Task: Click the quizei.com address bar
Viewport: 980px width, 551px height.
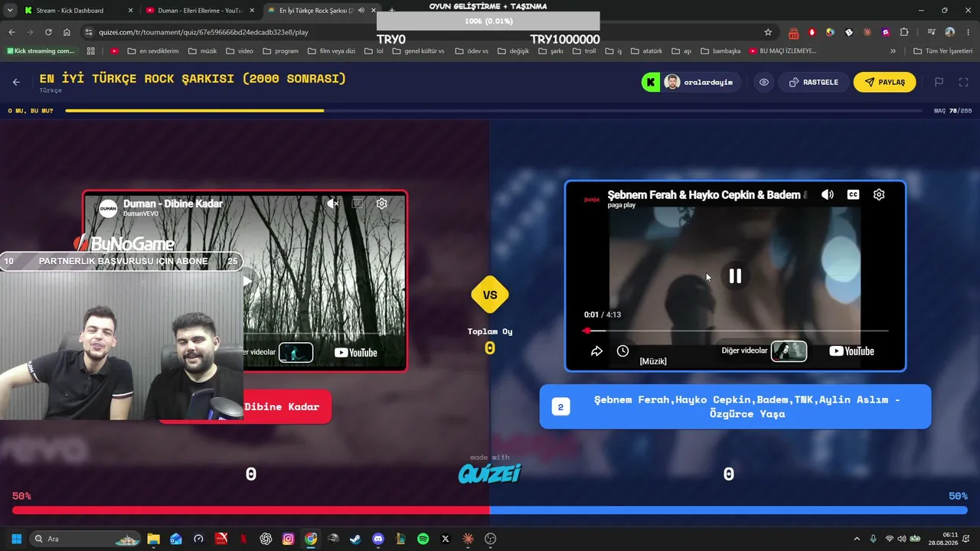Action: (429, 32)
